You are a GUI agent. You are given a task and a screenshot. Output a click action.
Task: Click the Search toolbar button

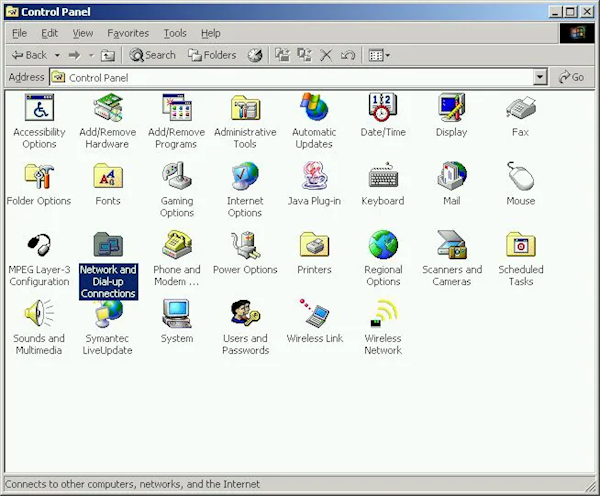pyautogui.click(x=152, y=55)
